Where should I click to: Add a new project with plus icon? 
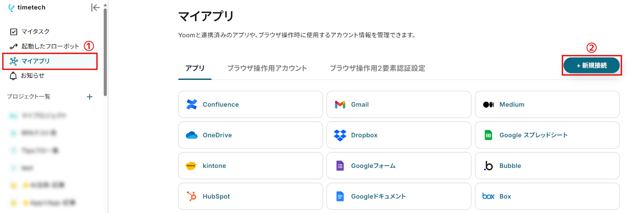tap(90, 97)
